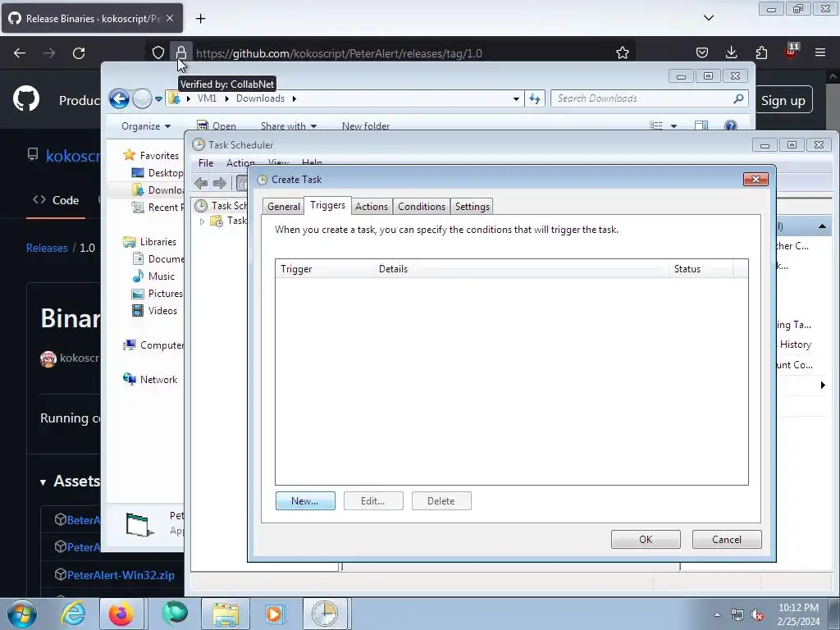Go back in Firefox
The height and width of the screenshot is (630, 840).
click(20, 53)
